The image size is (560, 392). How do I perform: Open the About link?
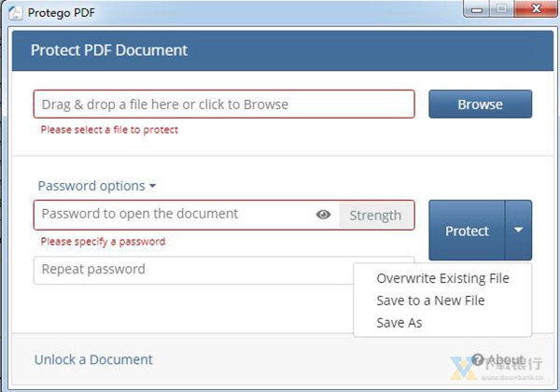click(x=506, y=359)
